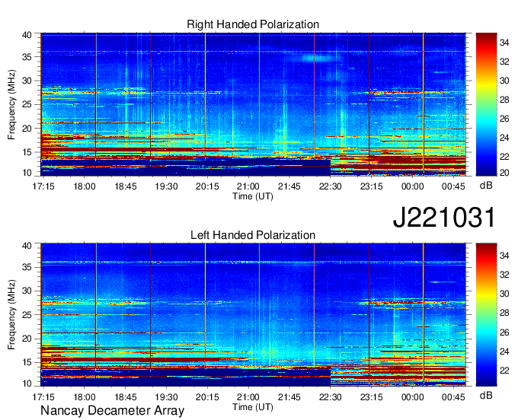Click 22:30 time tick under Left Handed plot
Viewport: 518px width, 420px height.
331,397
